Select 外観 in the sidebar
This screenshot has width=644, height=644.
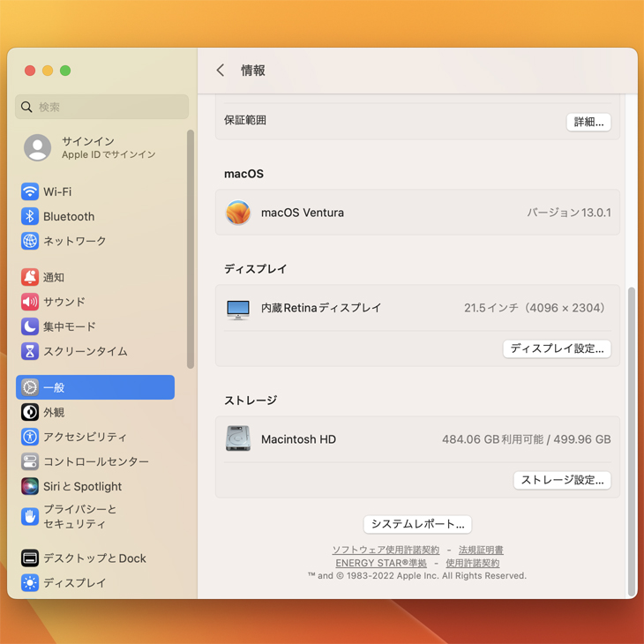tap(54, 412)
